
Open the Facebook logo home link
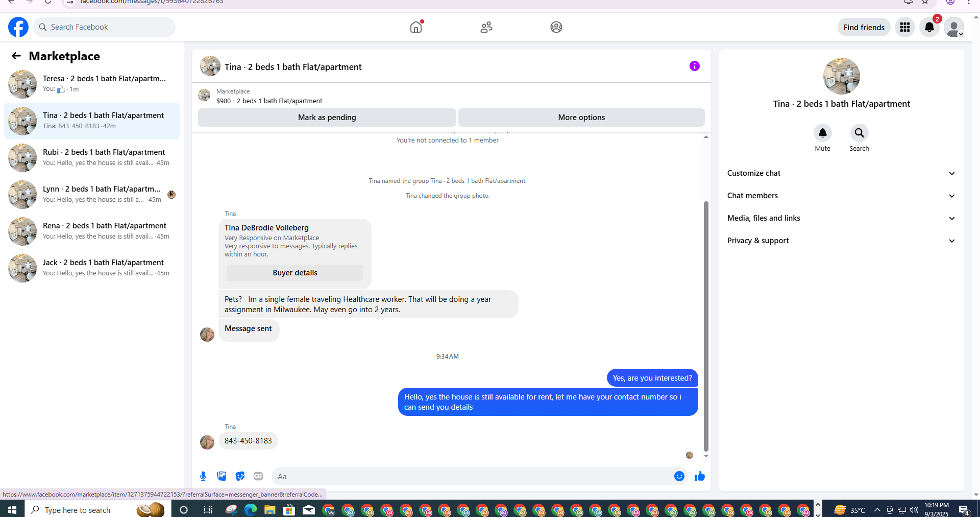coord(18,27)
